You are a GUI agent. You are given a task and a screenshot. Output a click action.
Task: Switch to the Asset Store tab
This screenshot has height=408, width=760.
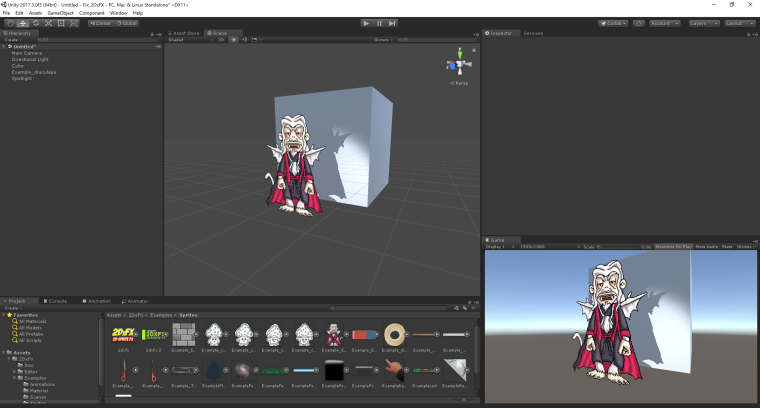pyautogui.click(x=184, y=33)
